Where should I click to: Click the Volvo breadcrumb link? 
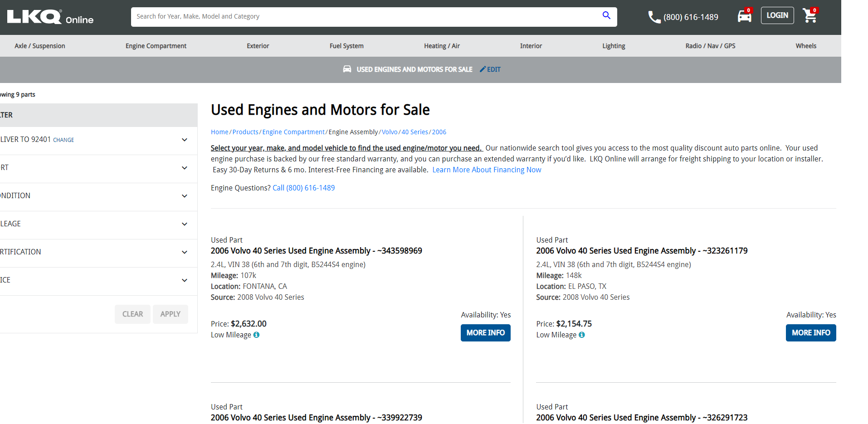click(x=390, y=132)
